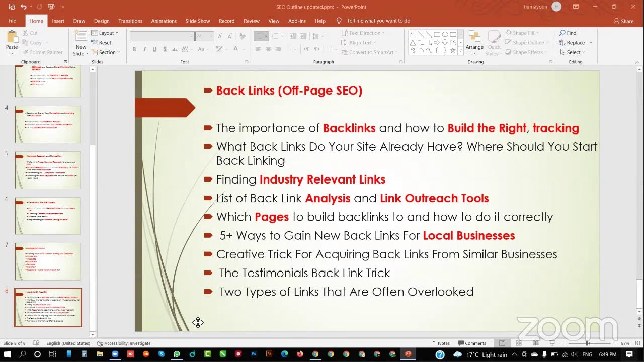The image size is (644, 362).
Task: Expand the Layout dropdown
Action: (x=105, y=33)
